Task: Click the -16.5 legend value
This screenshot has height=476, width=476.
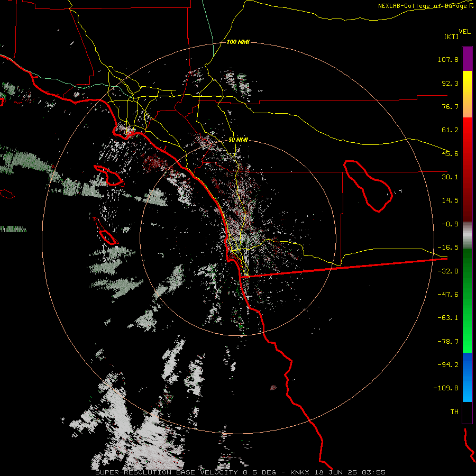Action: 448,248
